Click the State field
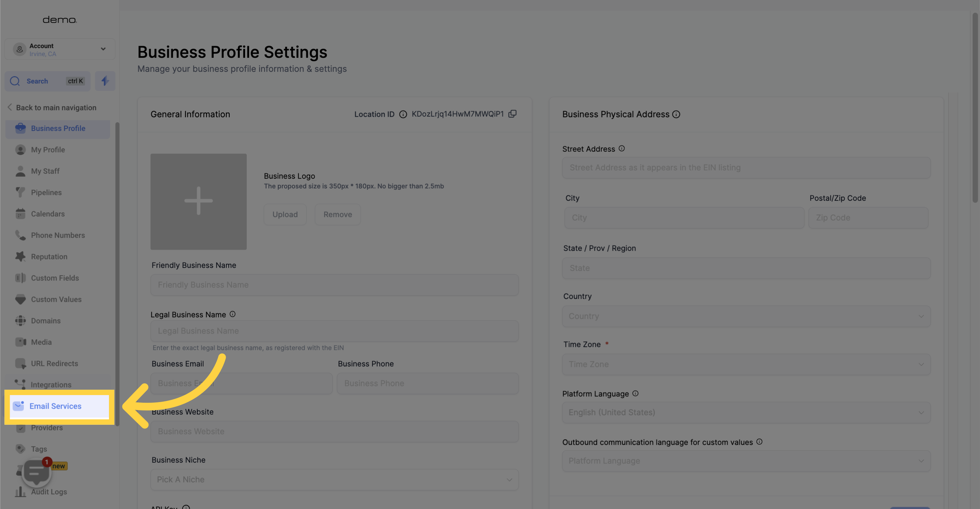This screenshot has width=980, height=509. click(x=746, y=268)
